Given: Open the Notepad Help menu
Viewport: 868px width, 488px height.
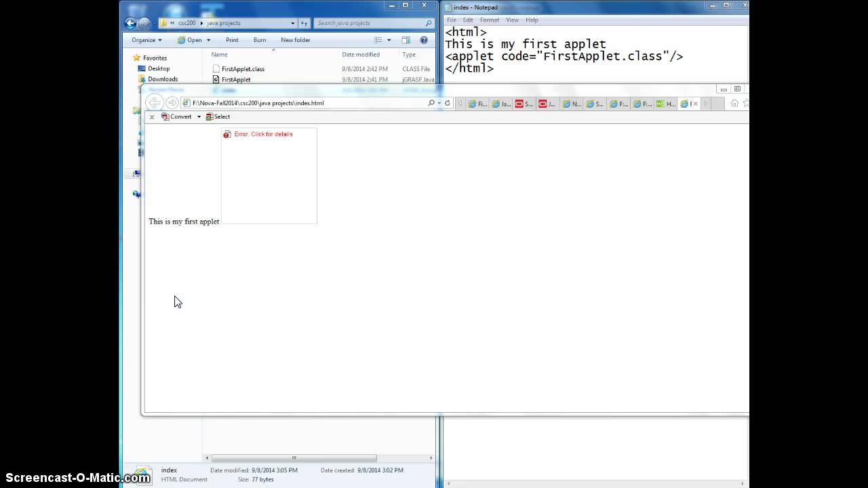Looking at the screenshot, I should pos(532,20).
